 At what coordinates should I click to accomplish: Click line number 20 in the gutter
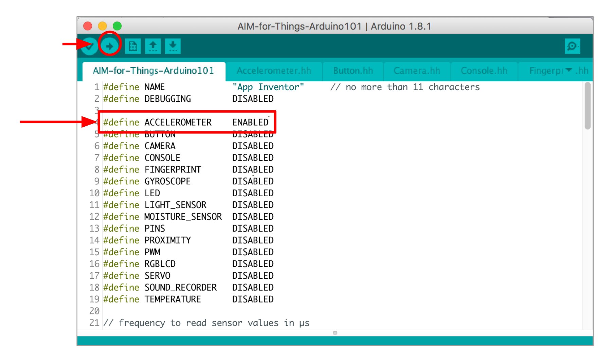(94, 311)
